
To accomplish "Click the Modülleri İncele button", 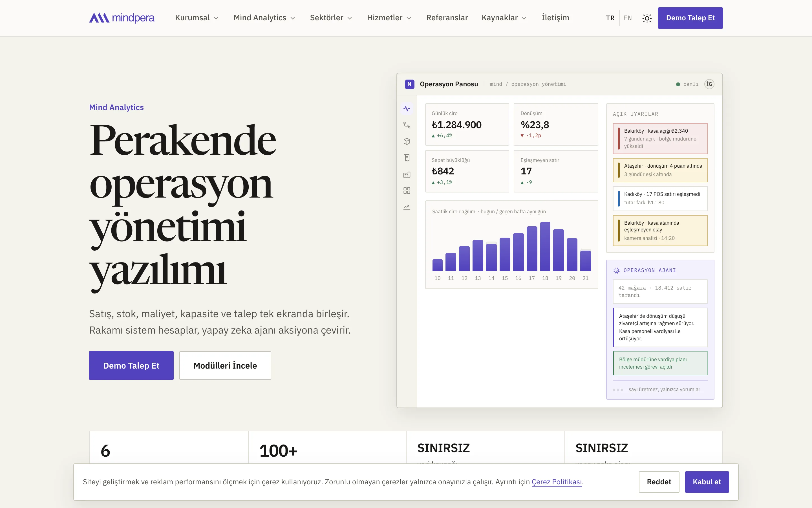I will coord(225,365).
